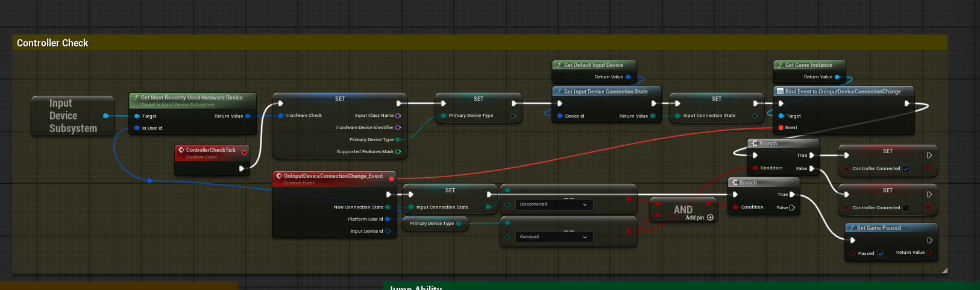Click the Input Device Subsystem output pin
980x290 pixels.
click(x=105, y=116)
